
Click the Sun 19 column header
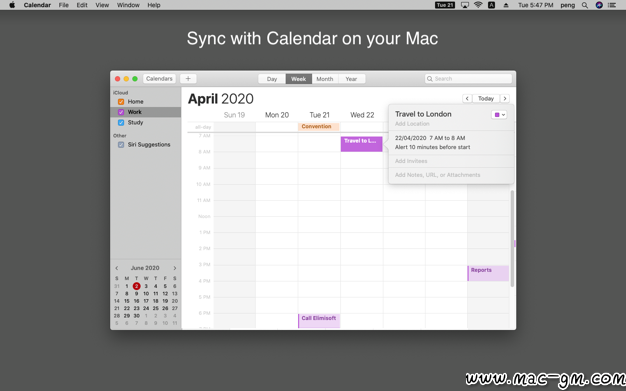point(234,115)
